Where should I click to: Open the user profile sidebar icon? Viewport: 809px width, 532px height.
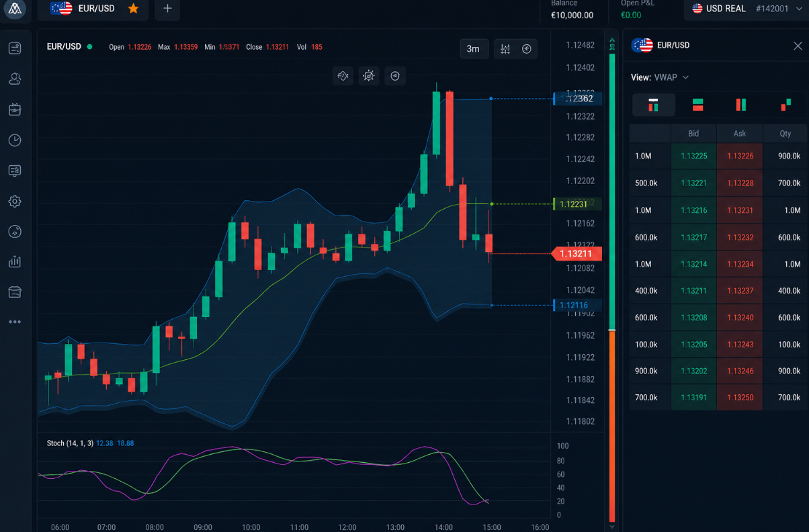(x=15, y=79)
